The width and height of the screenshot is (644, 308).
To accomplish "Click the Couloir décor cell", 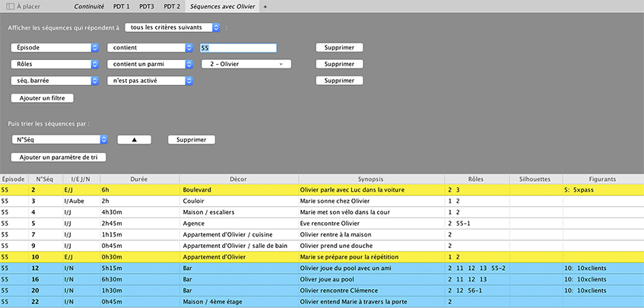I will 239,202.
